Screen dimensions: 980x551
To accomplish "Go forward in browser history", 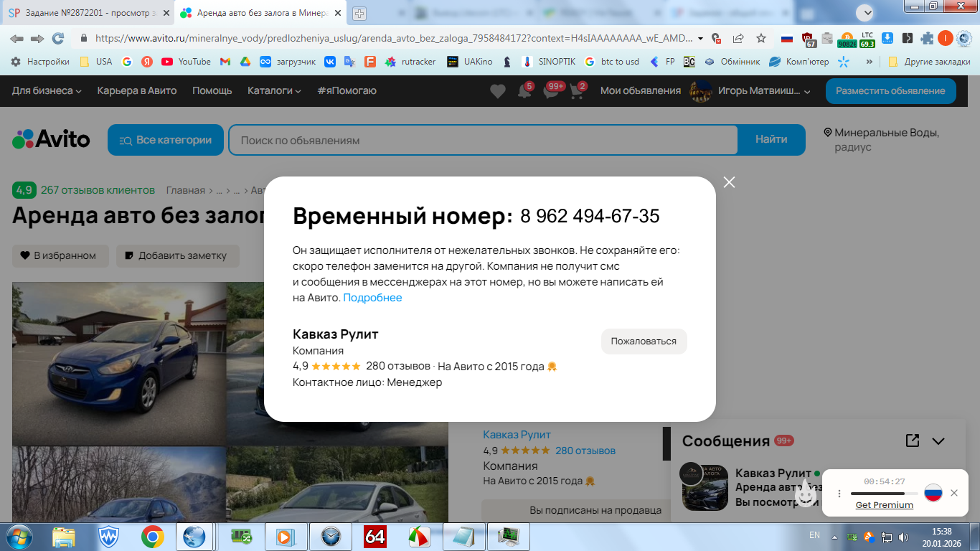I will tap(37, 39).
